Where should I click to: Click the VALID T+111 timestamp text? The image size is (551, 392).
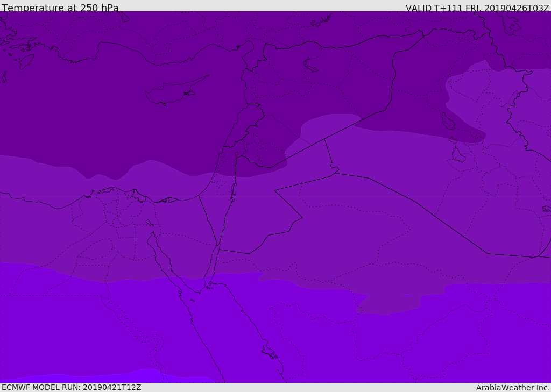pos(477,8)
